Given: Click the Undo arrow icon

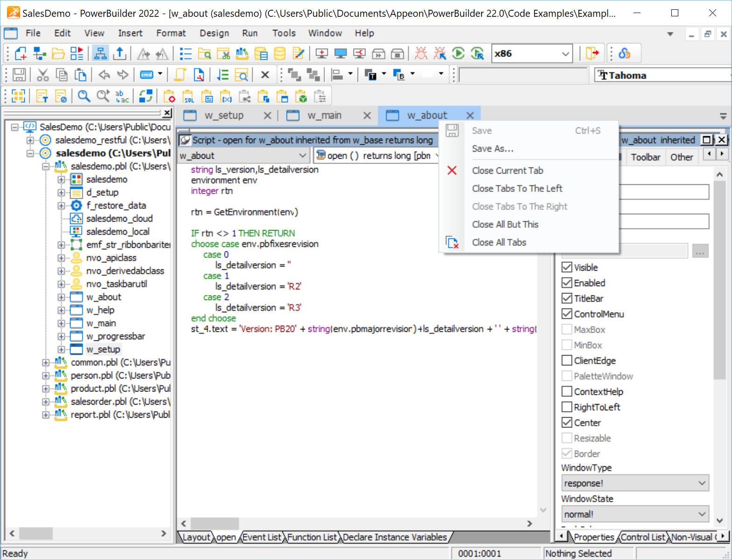Looking at the screenshot, I should click(x=104, y=75).
